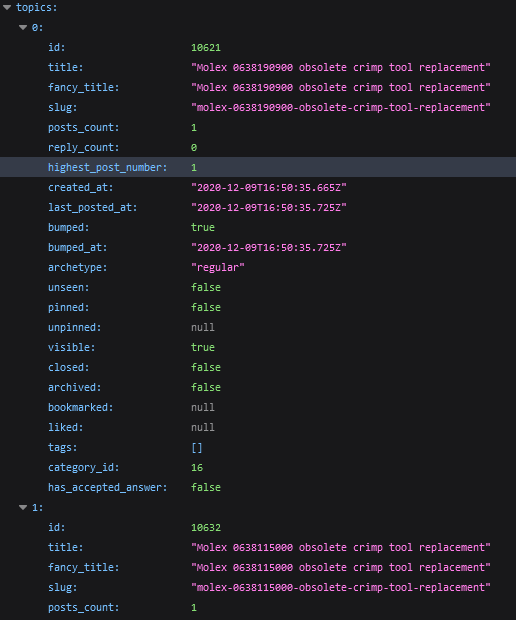Click the first topic's slug value
The image size is (516, 620).
[341, 107]
